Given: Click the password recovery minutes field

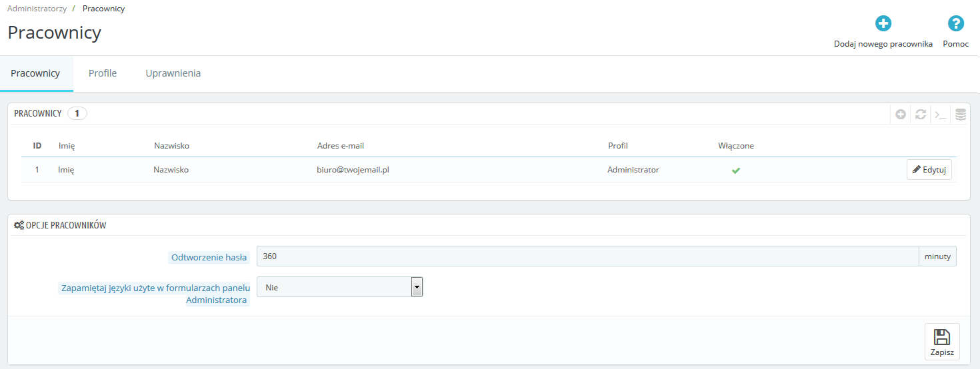Looking at the screenshot, I should (587, 256).
